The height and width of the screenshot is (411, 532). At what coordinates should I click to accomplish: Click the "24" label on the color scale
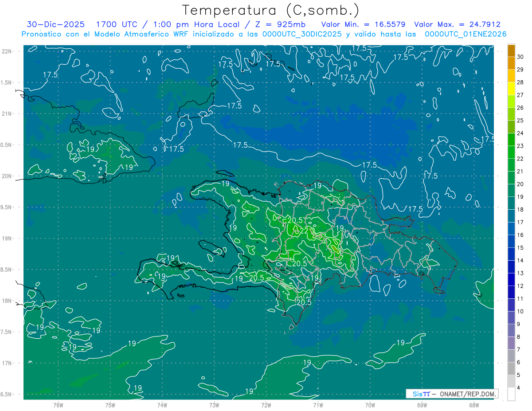pos(520,133)
